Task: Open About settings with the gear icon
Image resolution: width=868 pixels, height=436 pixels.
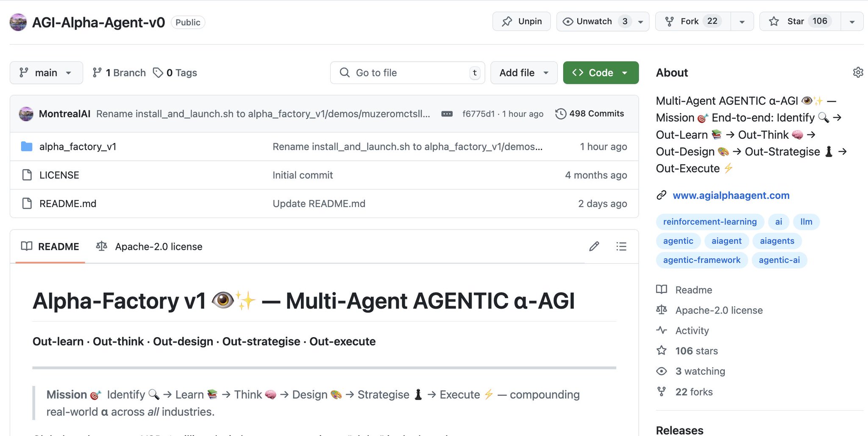Action: (858, 73)
